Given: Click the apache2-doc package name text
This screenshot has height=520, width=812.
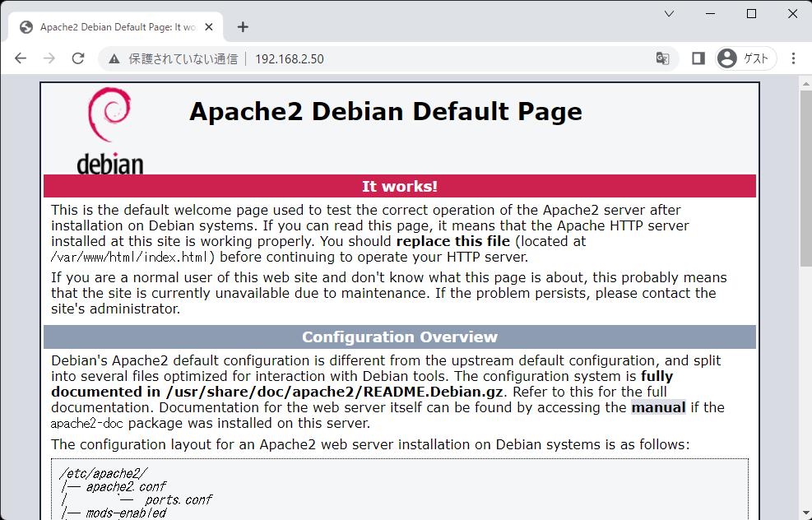Looking at the screenshot, I should [x=87, y=424].
